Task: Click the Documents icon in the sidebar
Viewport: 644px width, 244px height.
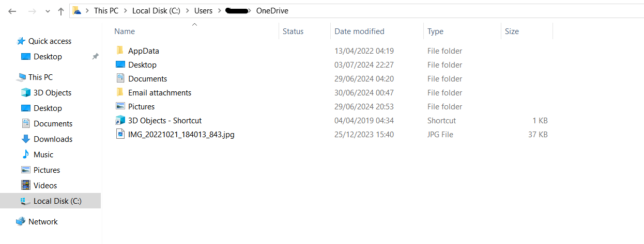Action: point(25,123)
